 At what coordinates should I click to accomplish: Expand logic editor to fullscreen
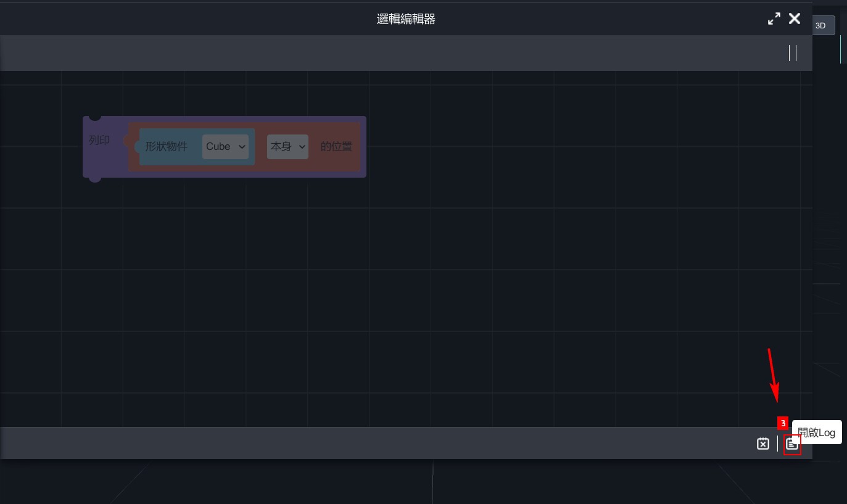tap(774, 19)
